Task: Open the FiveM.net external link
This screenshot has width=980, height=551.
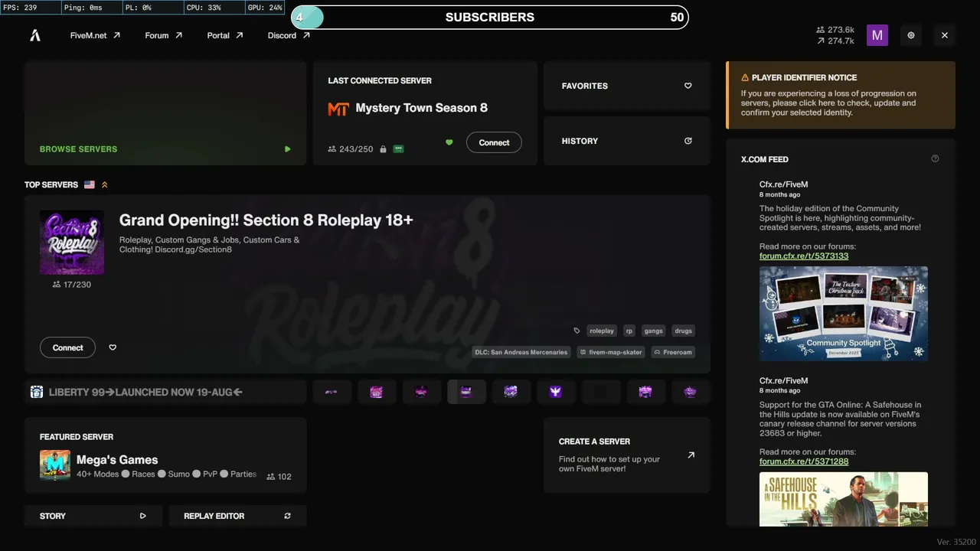Action: (x=95, y=35)
